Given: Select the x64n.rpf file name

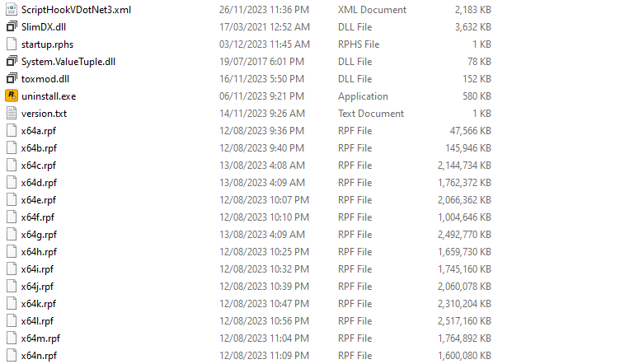Looking at the screenshot, I should tap(39, 356).
